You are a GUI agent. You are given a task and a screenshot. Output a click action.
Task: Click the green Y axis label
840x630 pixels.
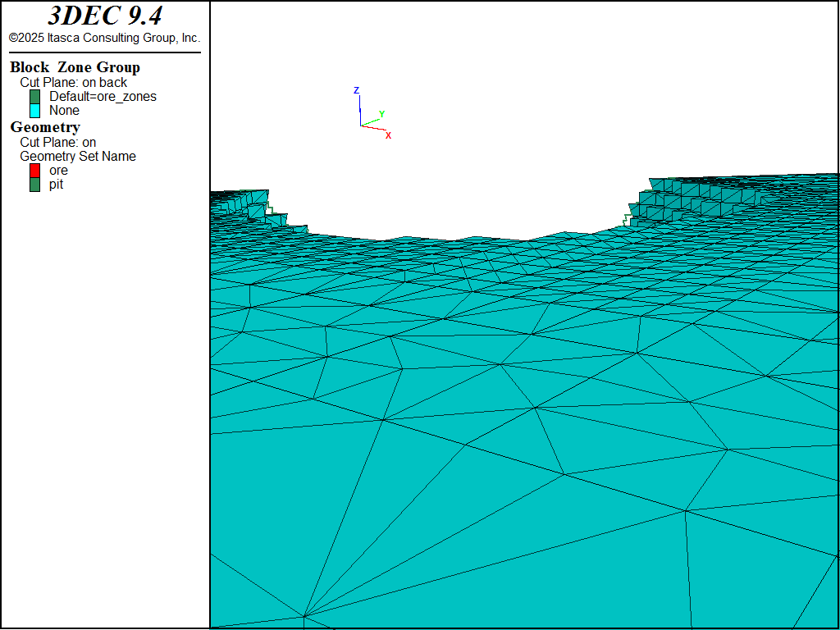click(381, 114)
